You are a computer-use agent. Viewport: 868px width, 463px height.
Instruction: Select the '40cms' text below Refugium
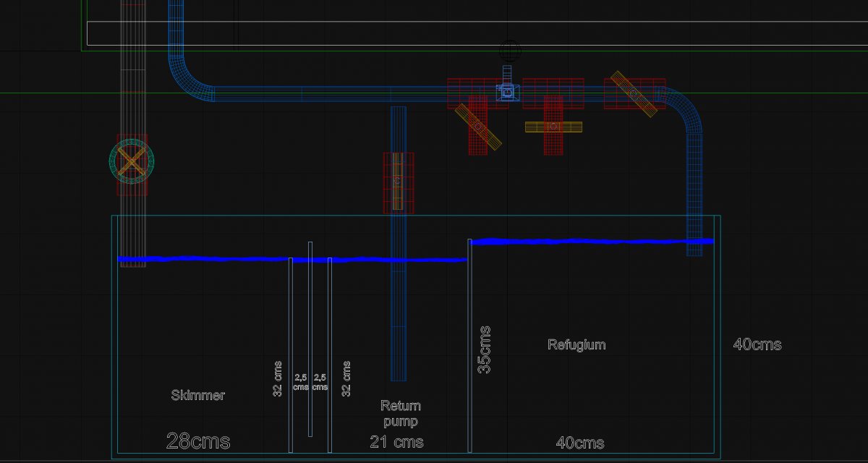(580, 443)
